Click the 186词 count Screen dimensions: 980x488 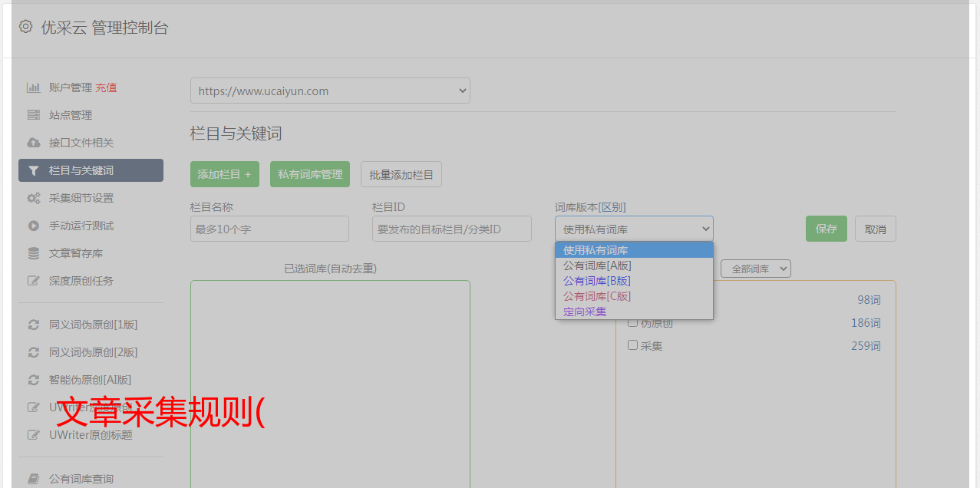[x=866, y=323]
